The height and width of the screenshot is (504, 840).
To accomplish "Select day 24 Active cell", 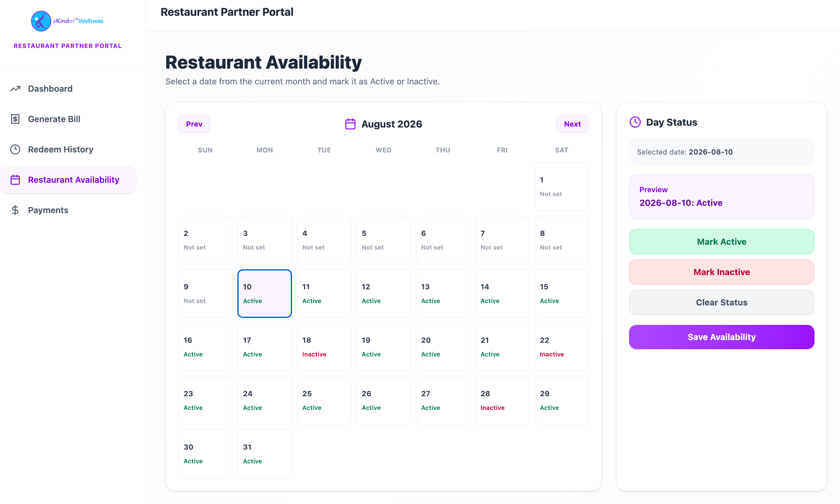I will pos(264,400).
